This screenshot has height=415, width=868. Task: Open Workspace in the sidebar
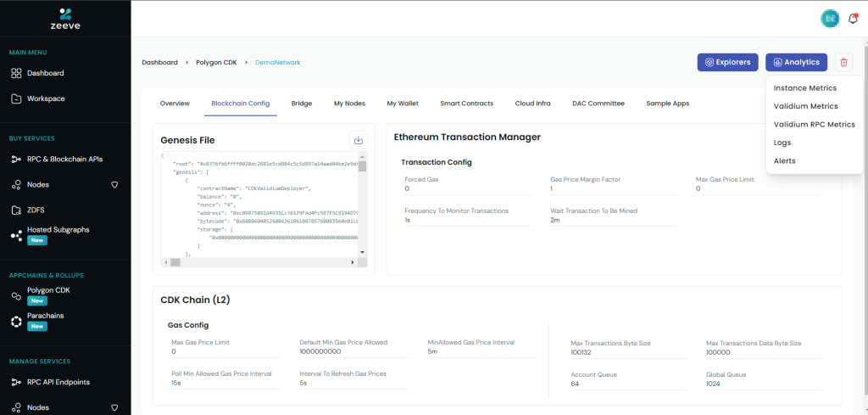pyautogui.click(x=45, y=98)
